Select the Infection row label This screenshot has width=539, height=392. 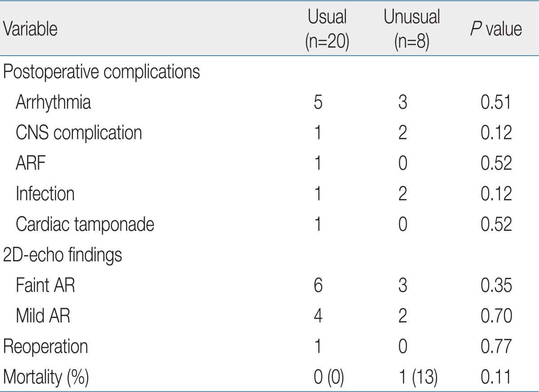45,194
